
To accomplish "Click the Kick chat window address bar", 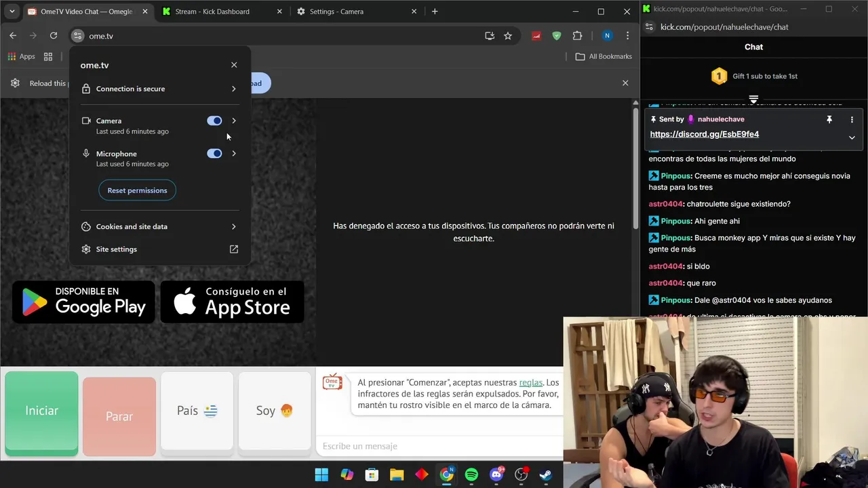I will [x=724, y=27].
